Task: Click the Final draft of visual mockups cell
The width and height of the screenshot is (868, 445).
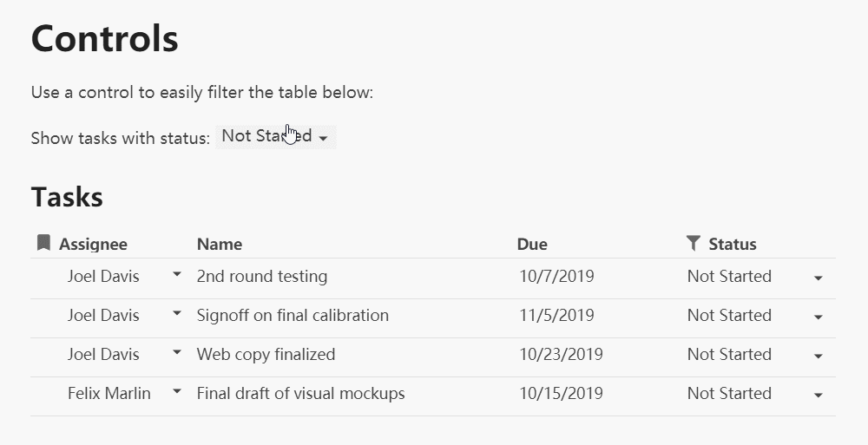Action: pos(300,394)
